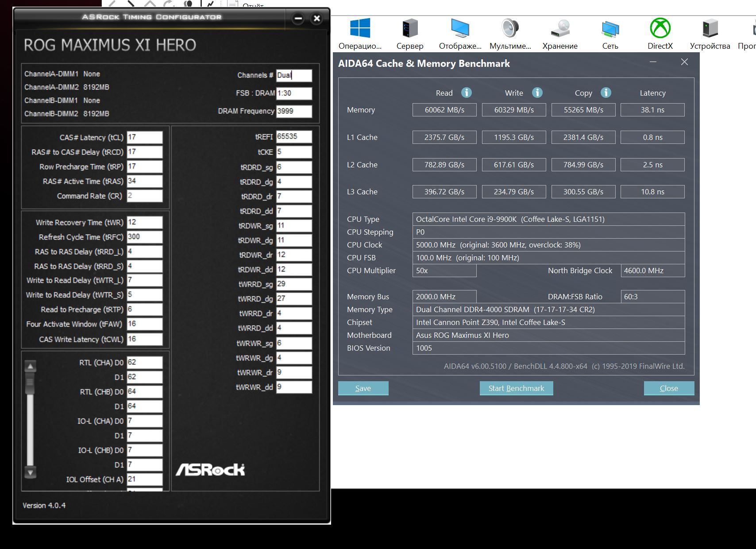Viewport: 756px width, 549px height.
Task: Click the IO-L (CHA) D0 field
Action: point(145,421)
